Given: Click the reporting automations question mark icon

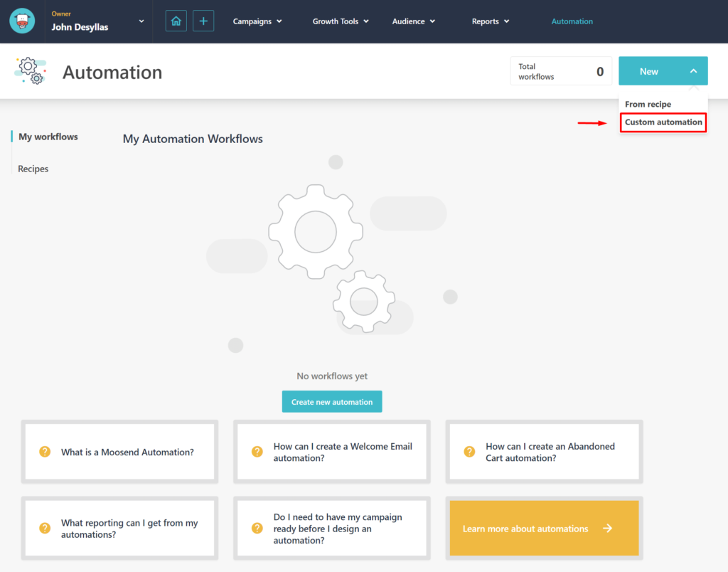Looking at the screenshot, I should (x=45, y=528).
